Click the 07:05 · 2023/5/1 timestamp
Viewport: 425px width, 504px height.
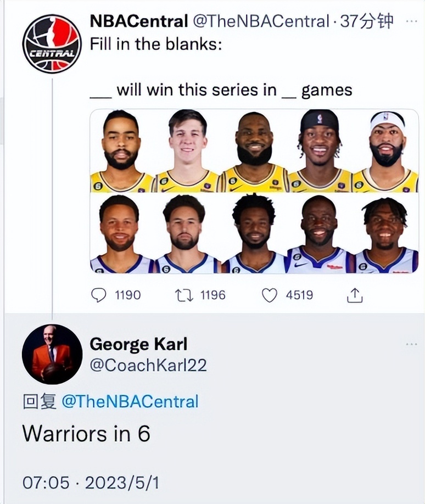91,483
